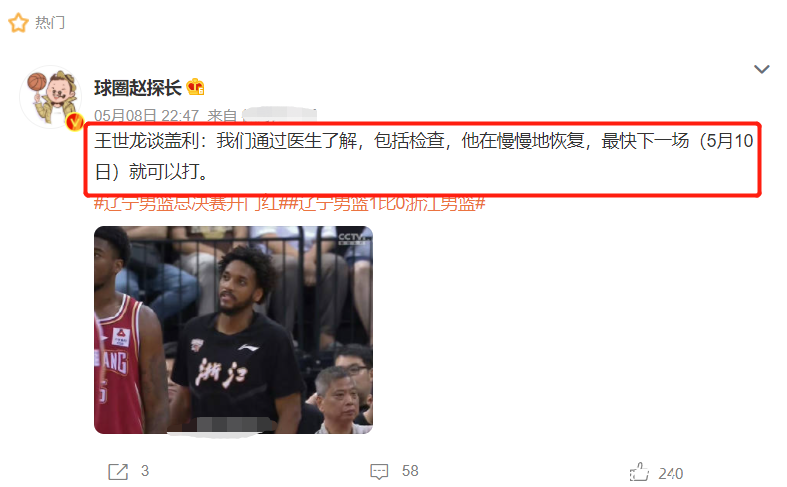Viewport: 787px width, 487px height.
Task: Click the repost count 3
Action: pyautogui.click(x=145, y=471)
